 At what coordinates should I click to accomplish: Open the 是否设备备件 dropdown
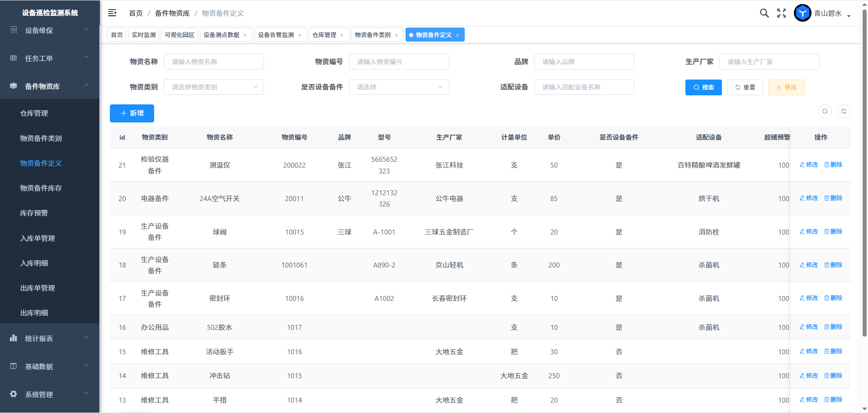[399, 87]
